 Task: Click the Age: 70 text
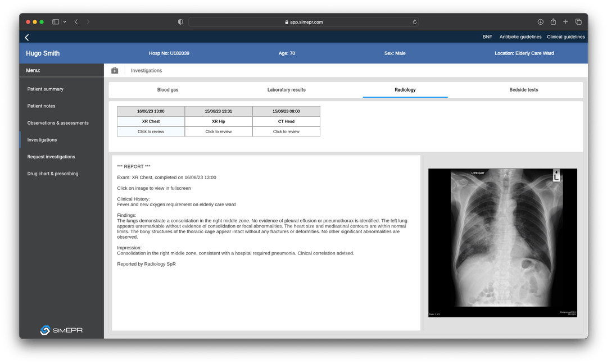click(x=287, y=53)
